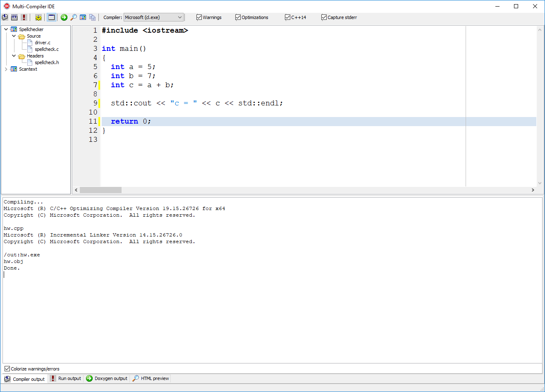
Task: Toggle the Colorize warnings/errors checkbox
Action: tap(7, 369)
